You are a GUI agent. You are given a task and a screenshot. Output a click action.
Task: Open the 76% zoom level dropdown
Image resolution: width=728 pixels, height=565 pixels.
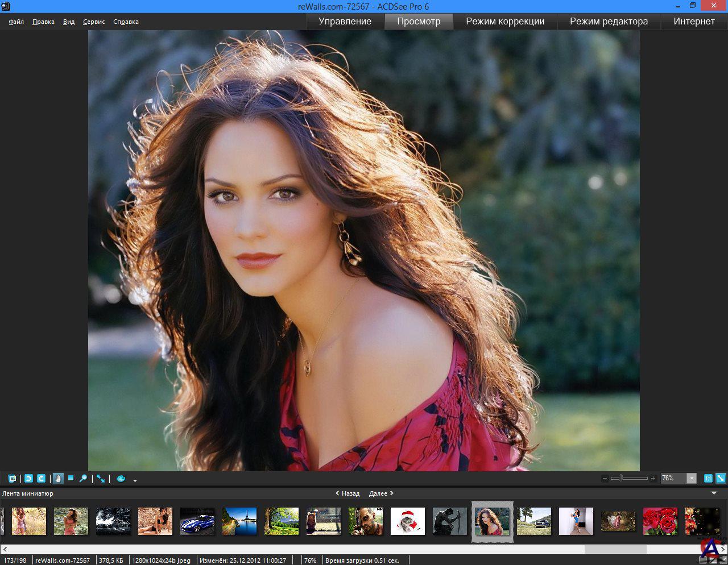pyautogui.click(x=692, y=479)
